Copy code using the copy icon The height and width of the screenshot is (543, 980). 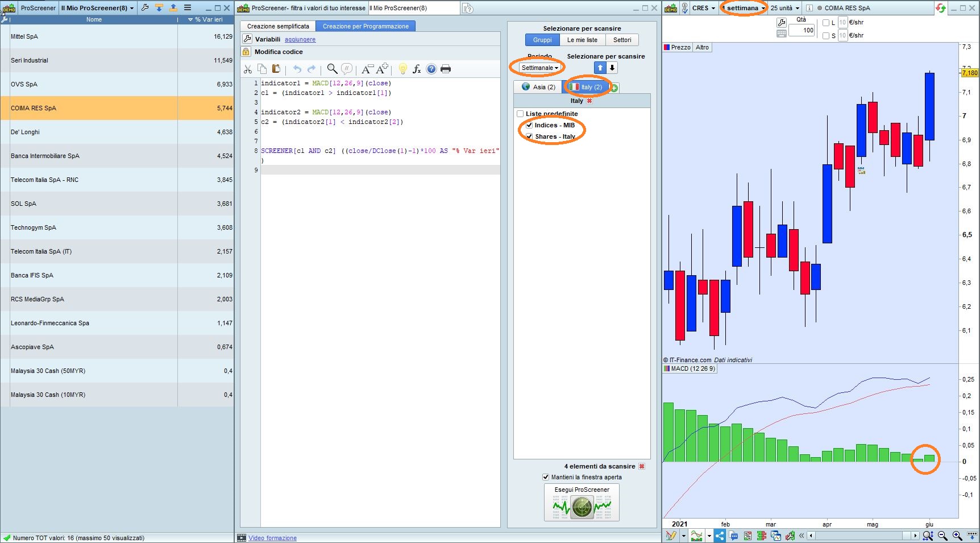pos(262,69)
